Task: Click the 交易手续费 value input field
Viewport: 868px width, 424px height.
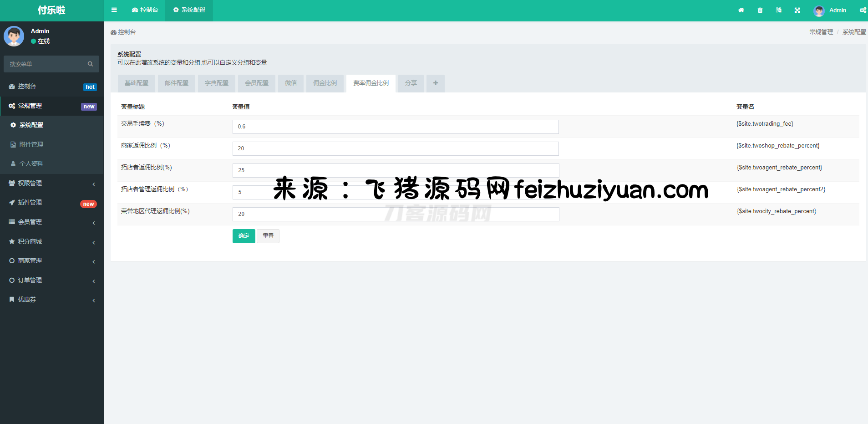Action: 395,127
